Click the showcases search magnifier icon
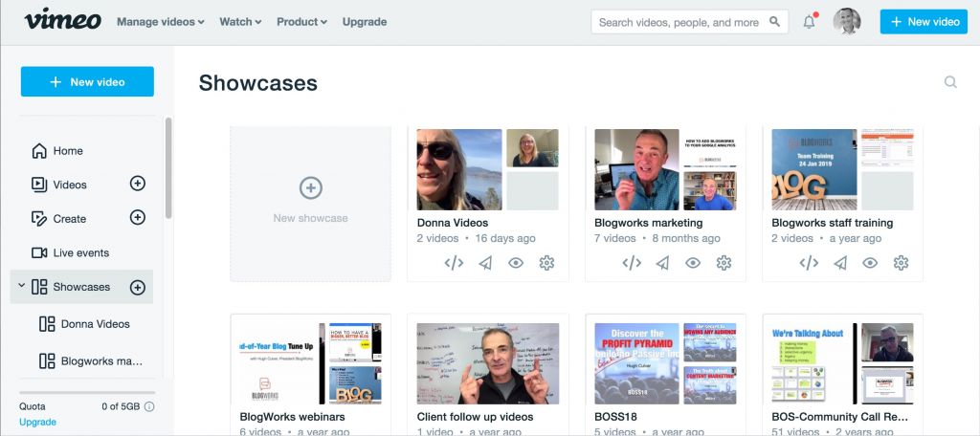Image resolution: width=980 pixels, height=436 pixels. click(x=950, y=82)
